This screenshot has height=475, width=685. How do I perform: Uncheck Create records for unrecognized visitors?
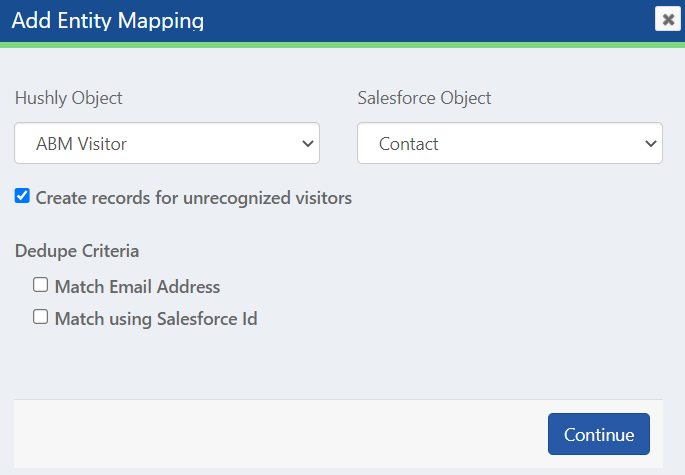(22, 196)
